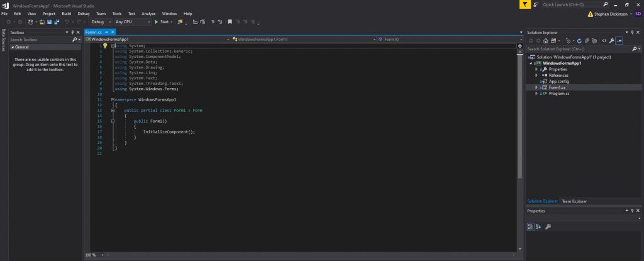The image size is (644, 261).
Task: Open the File menu
Action: (x=4, y=14)
